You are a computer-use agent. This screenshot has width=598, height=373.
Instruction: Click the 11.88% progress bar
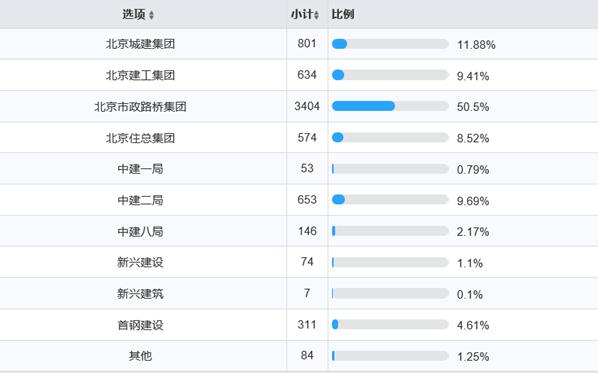(390, 44)
